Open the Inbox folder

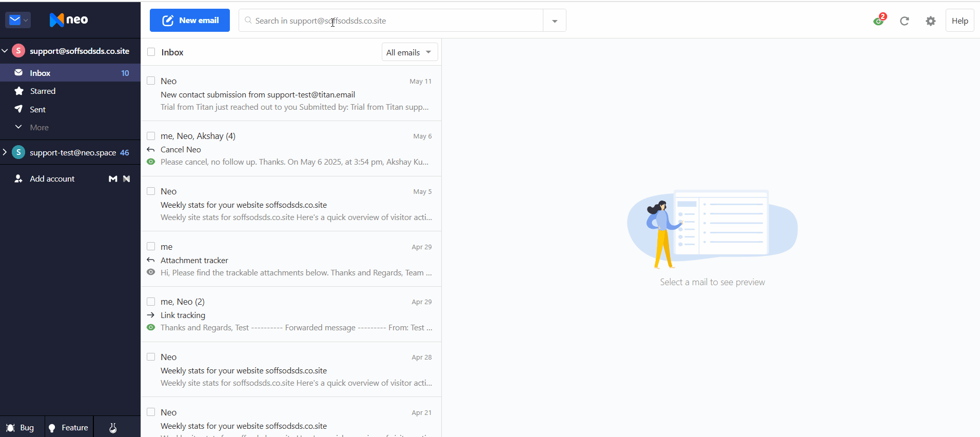click(x=70, y=73)
